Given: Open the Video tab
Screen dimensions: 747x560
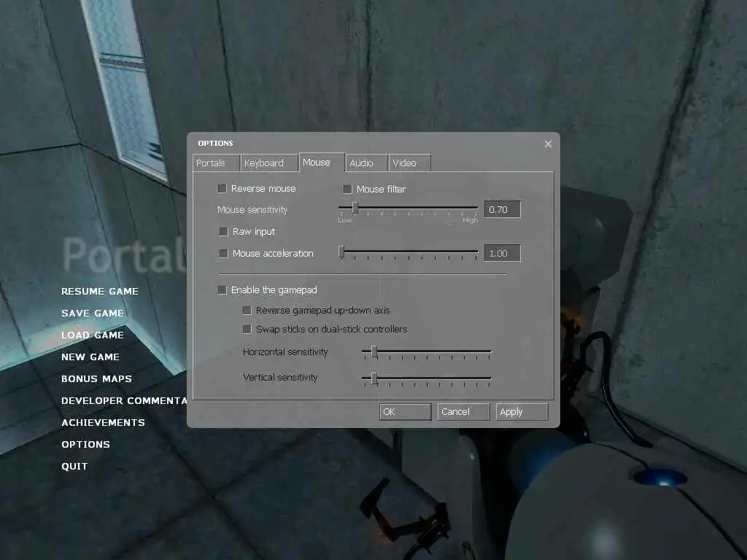Looking at the screenshot, I should 410,163.
